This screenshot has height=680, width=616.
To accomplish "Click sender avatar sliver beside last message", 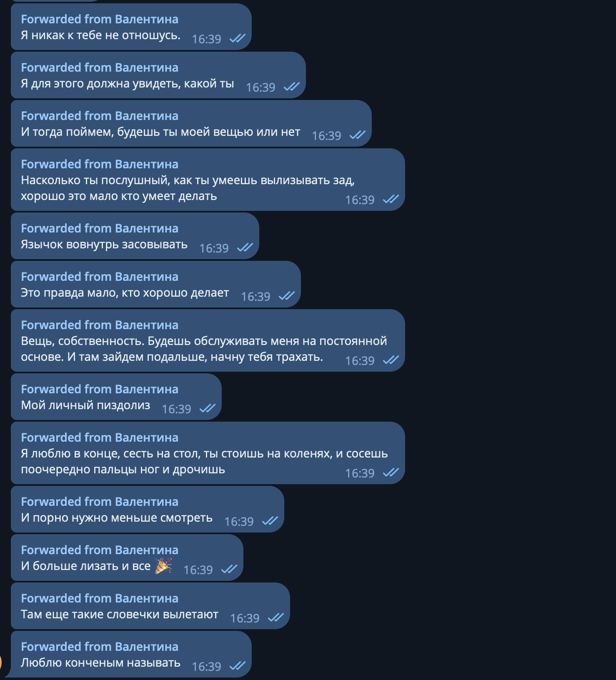I will tap(1, 662).
